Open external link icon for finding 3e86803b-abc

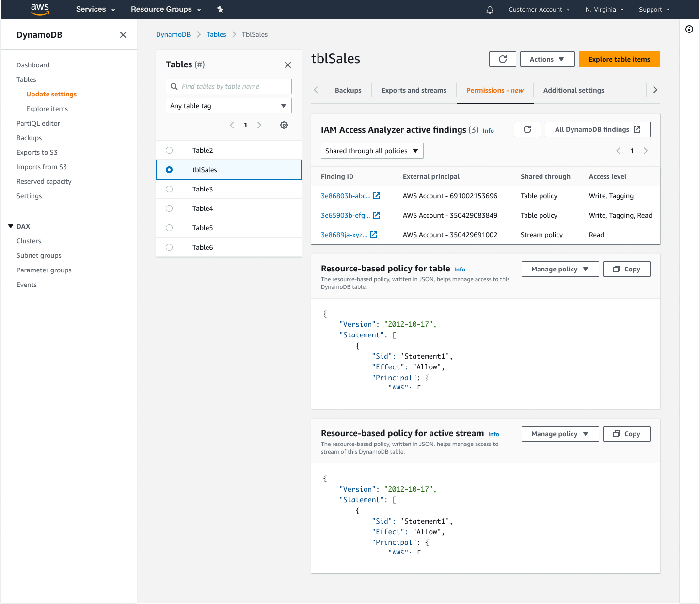[377, 196]
